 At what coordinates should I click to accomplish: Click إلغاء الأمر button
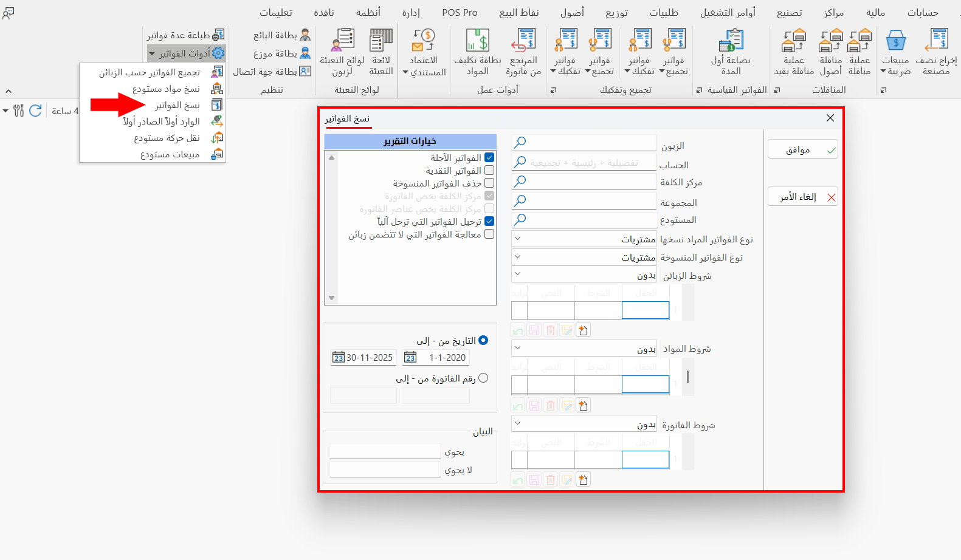click(803, 197)
